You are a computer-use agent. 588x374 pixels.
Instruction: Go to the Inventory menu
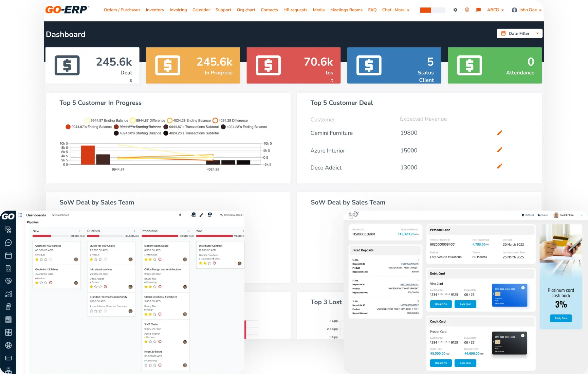click(155, 10)
